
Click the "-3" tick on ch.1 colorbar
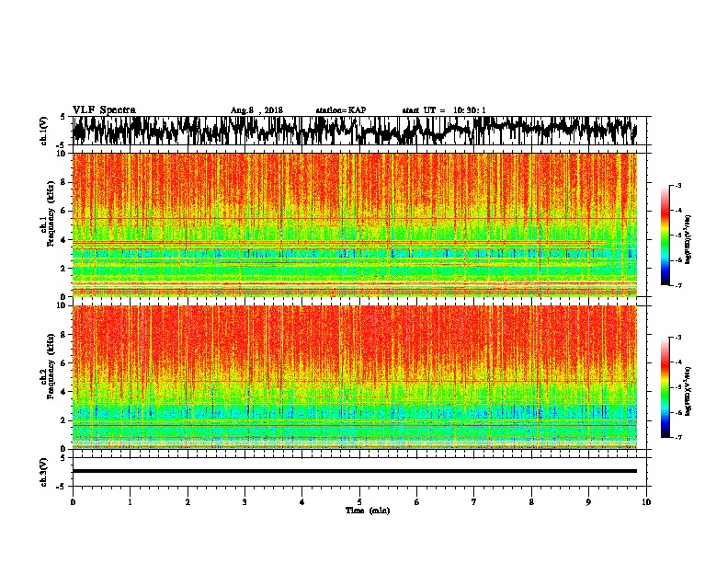point(678,186)
